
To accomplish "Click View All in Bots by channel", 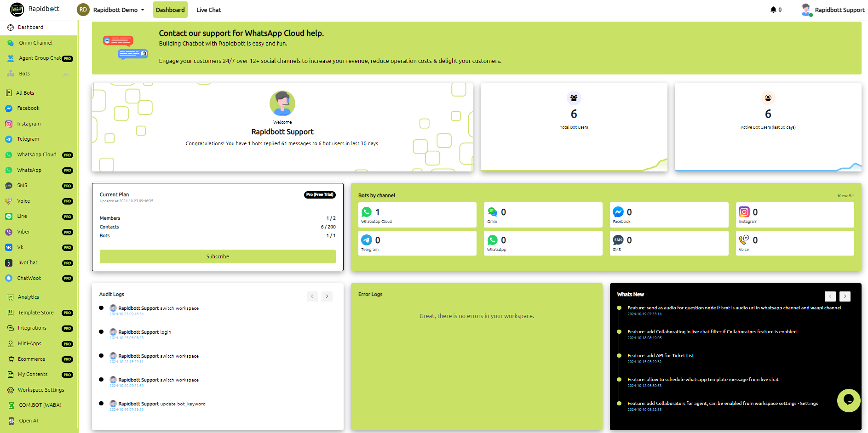I will tap(845, 196).
